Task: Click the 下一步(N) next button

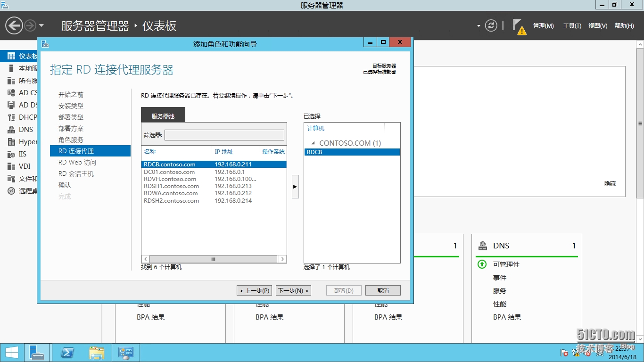Action: (x=293, y=291)
